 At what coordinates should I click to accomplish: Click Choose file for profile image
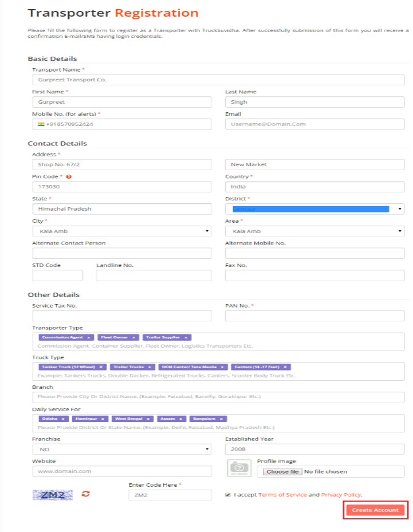tap(282, 472)
